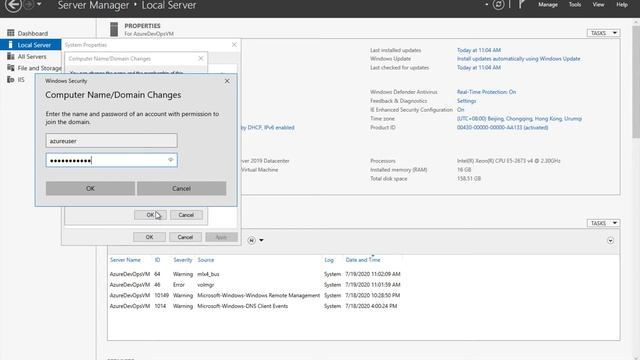Click OK in Computer Name/Domain Changes dialog
The width and height of the screenshot is (640, 360).
150,215
